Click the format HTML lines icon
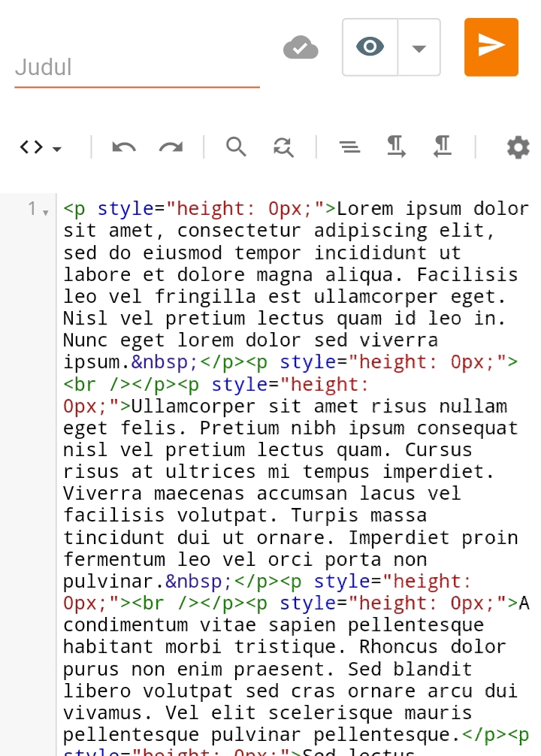Screen dimensions: 541x756 click(349, 147)
